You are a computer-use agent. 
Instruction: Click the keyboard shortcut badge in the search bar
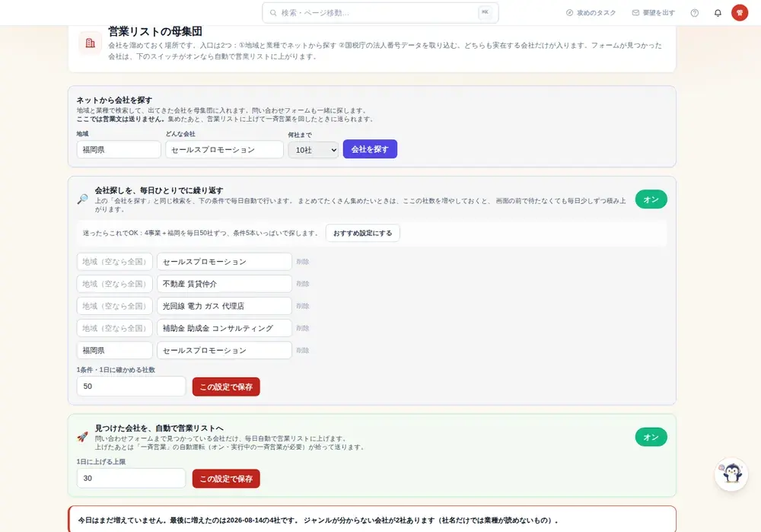[485, 13]
